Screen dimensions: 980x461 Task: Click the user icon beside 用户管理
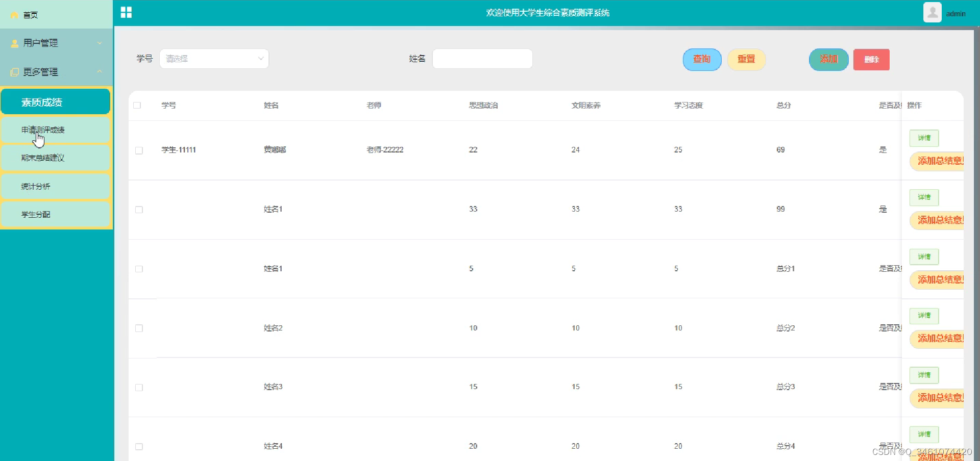pos(15,43)
